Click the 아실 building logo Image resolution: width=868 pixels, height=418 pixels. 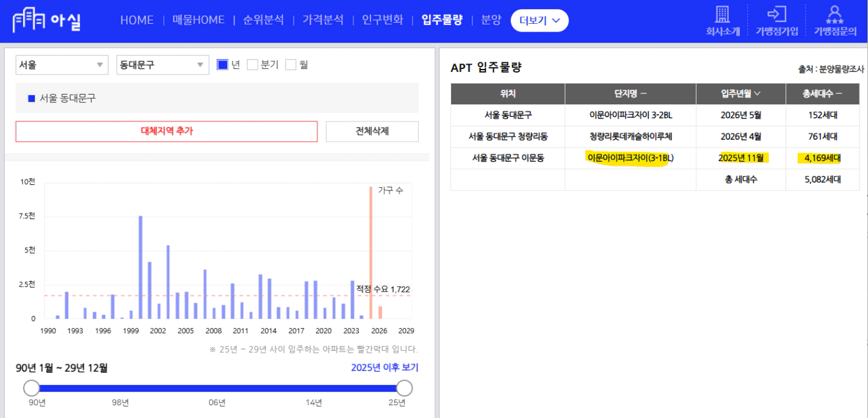coord(46,21)
